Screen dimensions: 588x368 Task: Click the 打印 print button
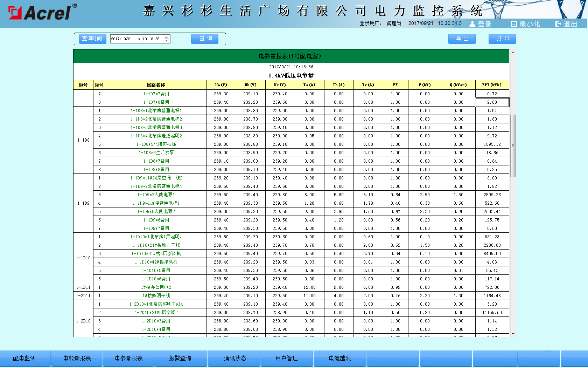502,39
